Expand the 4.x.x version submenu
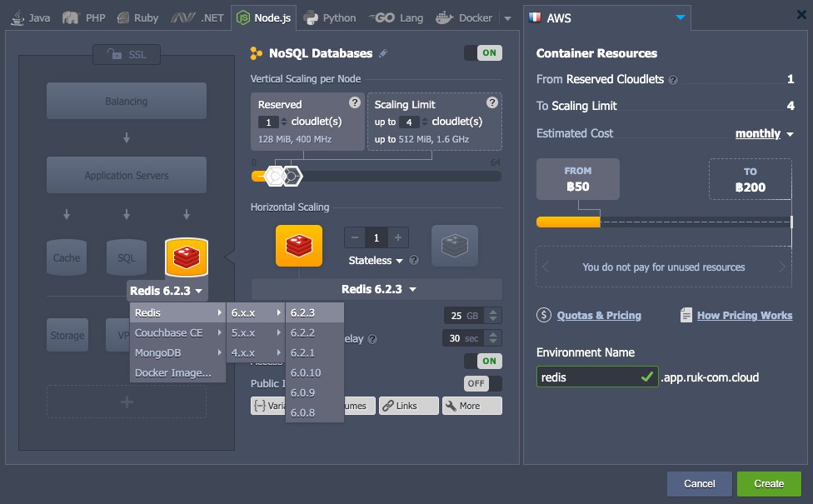The width and height of the screenshot is (813, 504). tap(256, 352)
